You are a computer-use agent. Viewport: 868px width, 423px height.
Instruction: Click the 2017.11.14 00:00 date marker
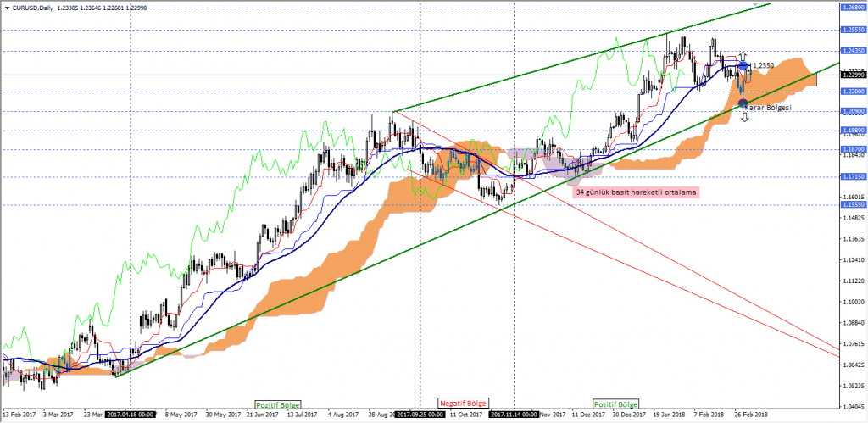[x=515, y=415]
